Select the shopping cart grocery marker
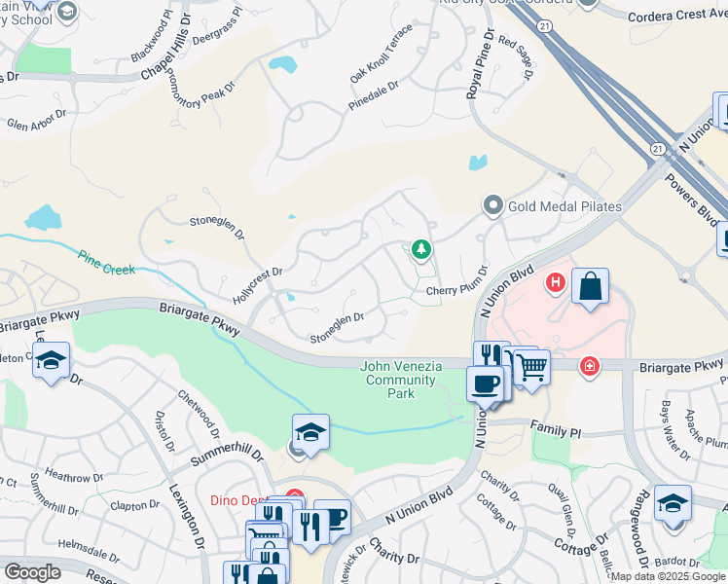Screen dimensions: 728x584 (532, 370)
